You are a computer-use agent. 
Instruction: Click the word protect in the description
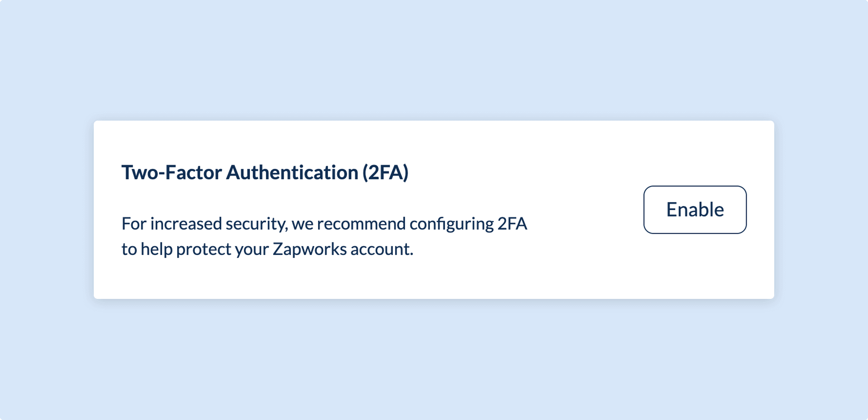204,249
